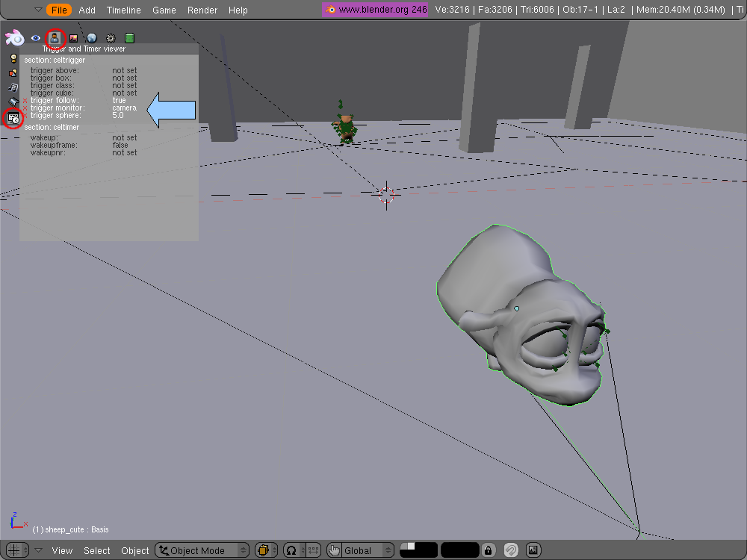The height and width of the screenshot is (560, 747).
Task: Open the globe world icon
Action: (91, 38)
